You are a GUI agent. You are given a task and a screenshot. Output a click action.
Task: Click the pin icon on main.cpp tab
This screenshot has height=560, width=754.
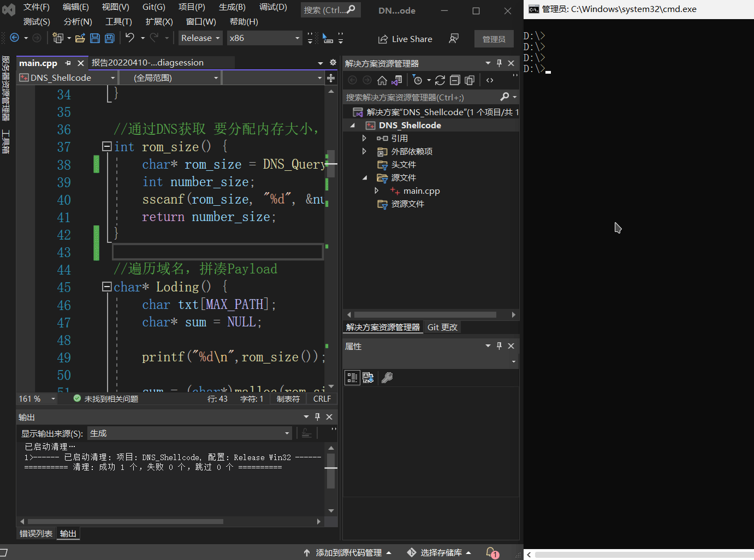click(x=68, y=63)
